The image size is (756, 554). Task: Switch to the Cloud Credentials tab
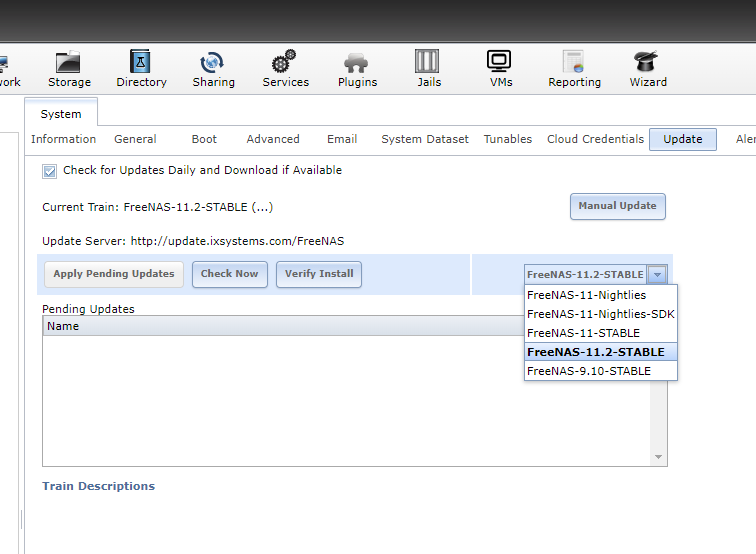click(x=595, y=139)
